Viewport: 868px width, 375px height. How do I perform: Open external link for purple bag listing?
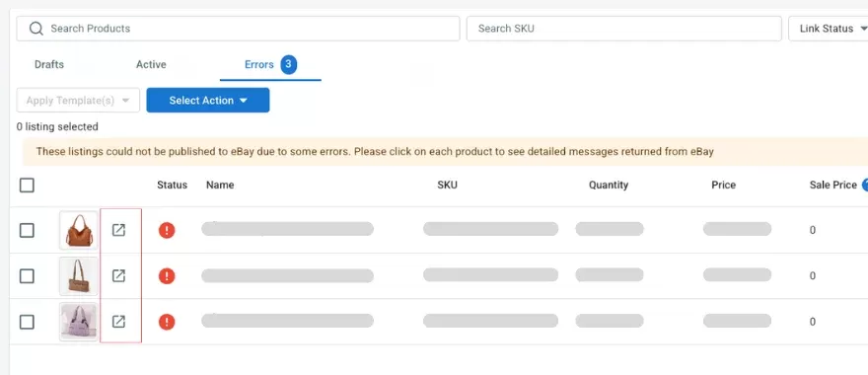coord(118,322)
